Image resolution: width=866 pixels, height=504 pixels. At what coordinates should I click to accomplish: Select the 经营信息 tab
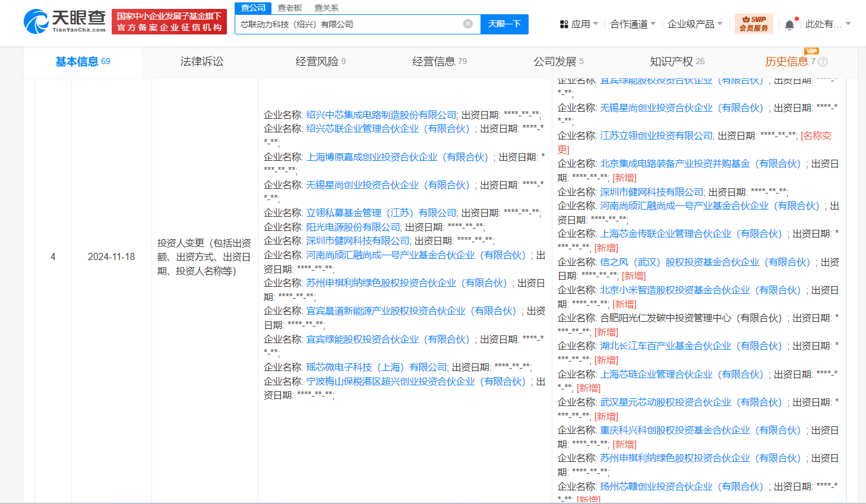click(x=440, y=62)
